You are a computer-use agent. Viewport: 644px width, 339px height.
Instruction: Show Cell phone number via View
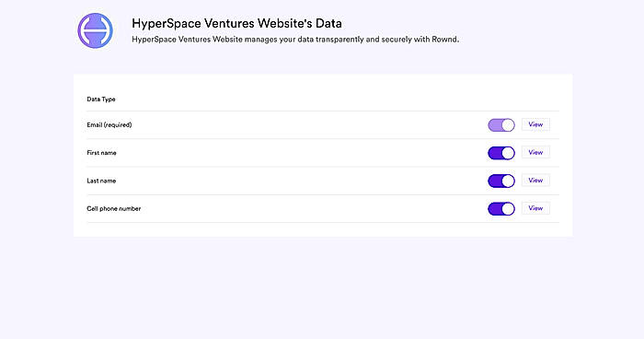[x=535, y=208]
